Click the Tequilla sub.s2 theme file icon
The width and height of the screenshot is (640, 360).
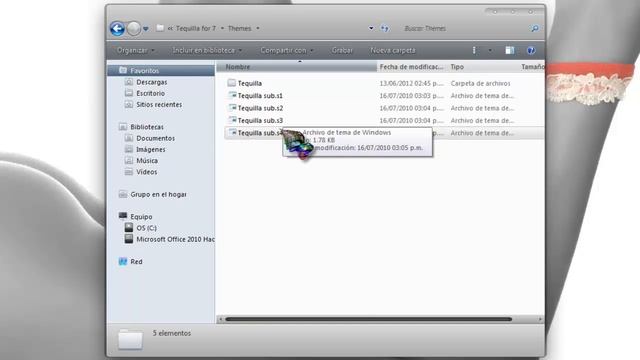(232, 108)
